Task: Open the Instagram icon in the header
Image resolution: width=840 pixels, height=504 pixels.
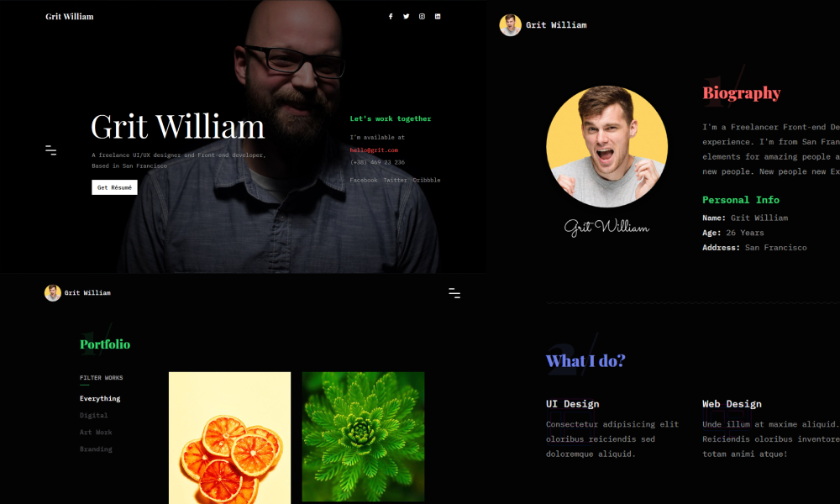Action: 423,17
